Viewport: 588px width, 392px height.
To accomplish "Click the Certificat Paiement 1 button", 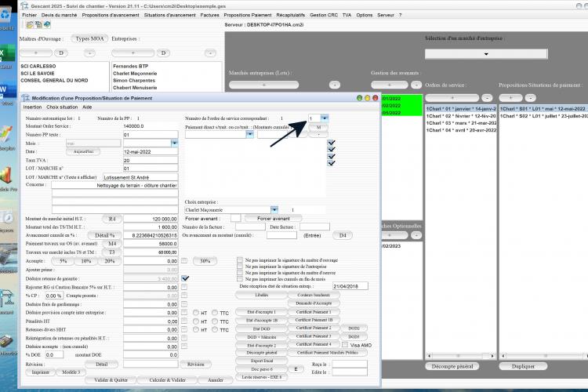I will coord(314,312).
